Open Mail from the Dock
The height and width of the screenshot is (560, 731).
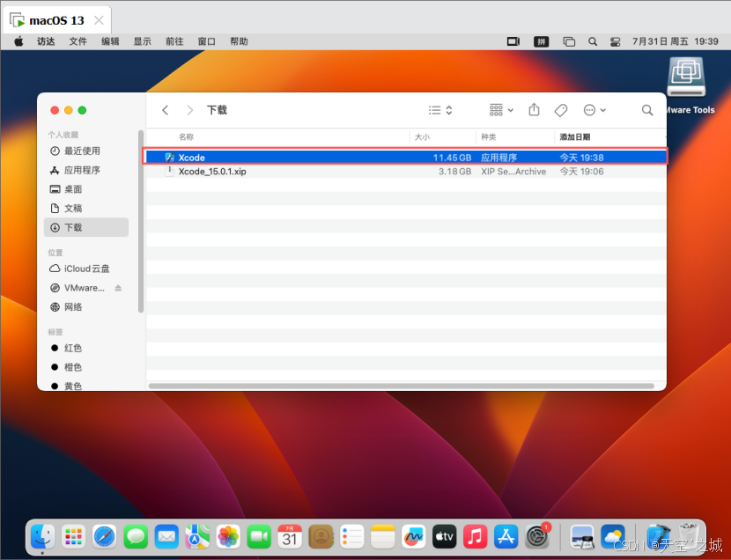click(x=166, y=537)
